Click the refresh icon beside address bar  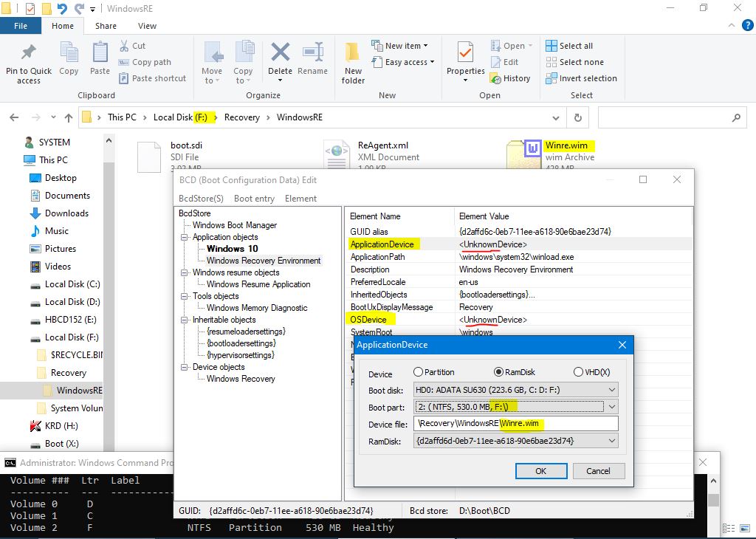pyautogui.click(x=577, y=117)
